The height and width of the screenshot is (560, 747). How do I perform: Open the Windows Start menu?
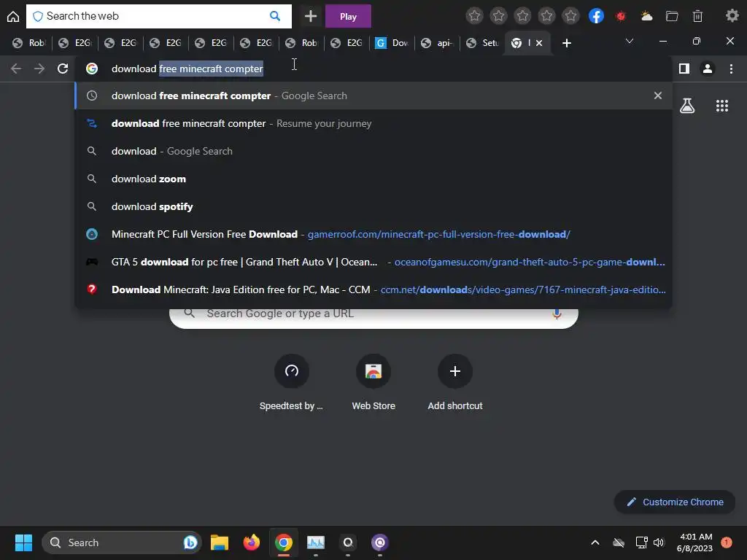click(23, 542)
